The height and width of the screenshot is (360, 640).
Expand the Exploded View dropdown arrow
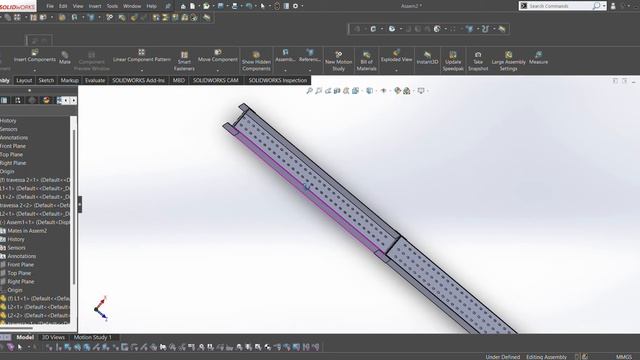(396, 70)
